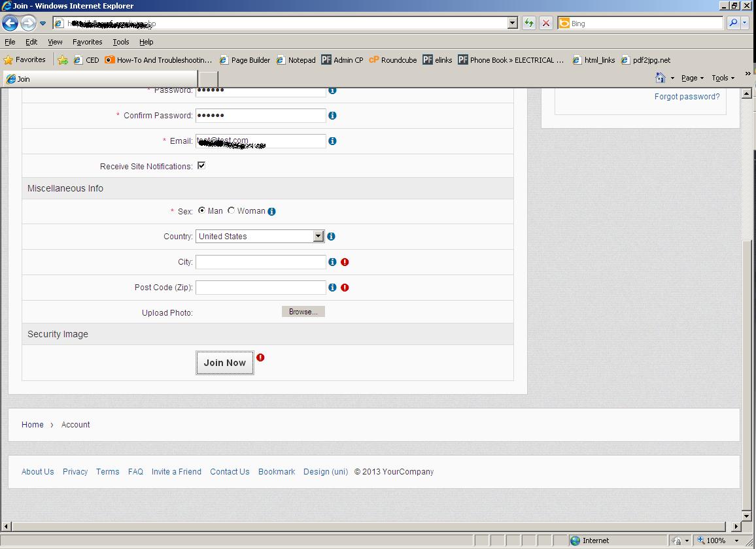
Task: Select the Man radio button
Action: (x=201, y=210)
